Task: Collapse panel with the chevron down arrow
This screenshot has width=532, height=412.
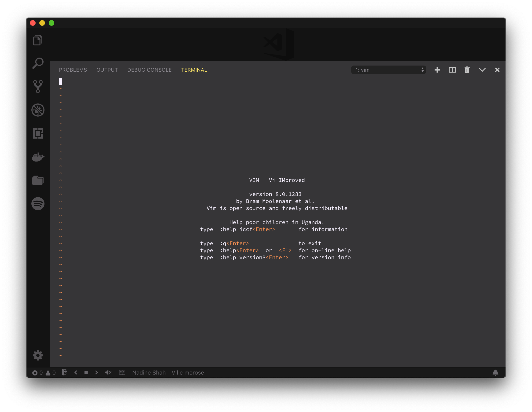Action: [x=482, y=70]
